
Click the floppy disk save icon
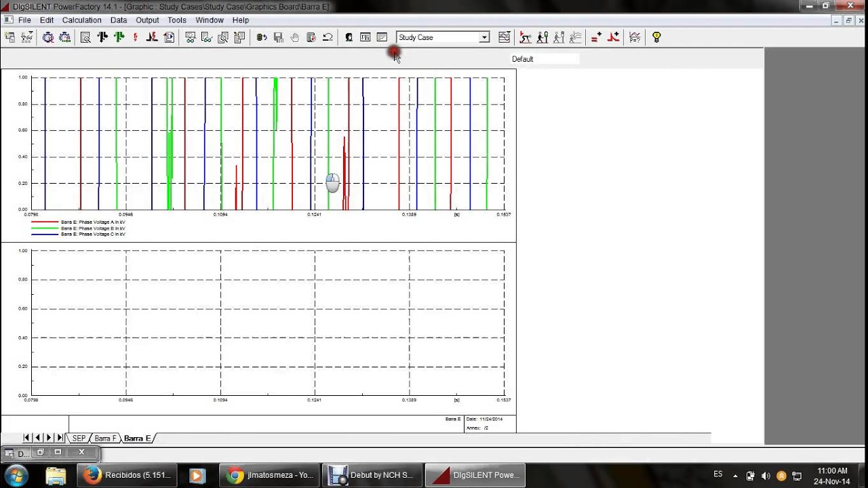click(278, 37)
